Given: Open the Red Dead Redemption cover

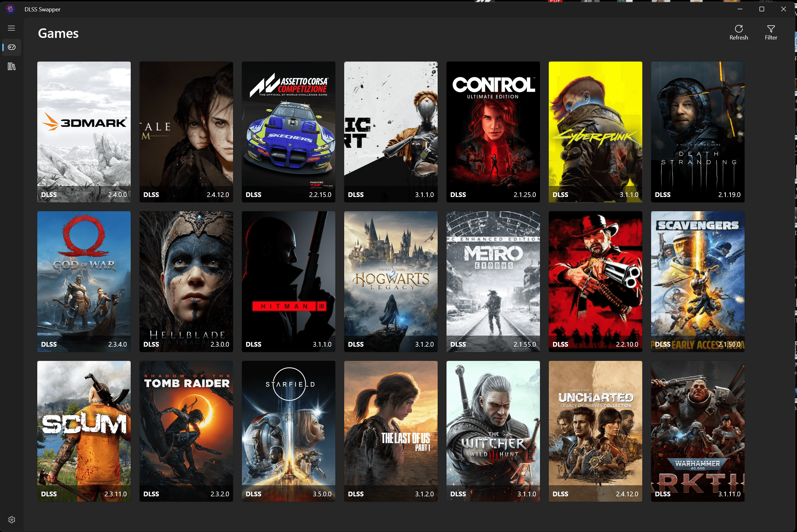Looking at the screenshot, I should pyautogui.click(x=595, y=281).
